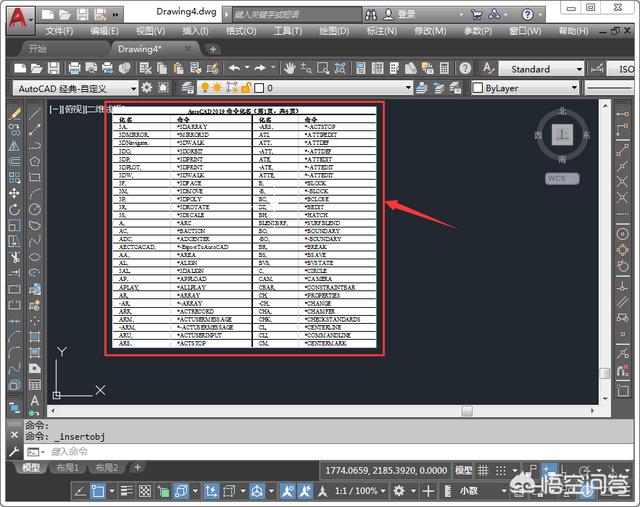The height and width of the screenshot is (507, 640).
Task: Click the workspace settings gear icon
Action: (147, 88)
